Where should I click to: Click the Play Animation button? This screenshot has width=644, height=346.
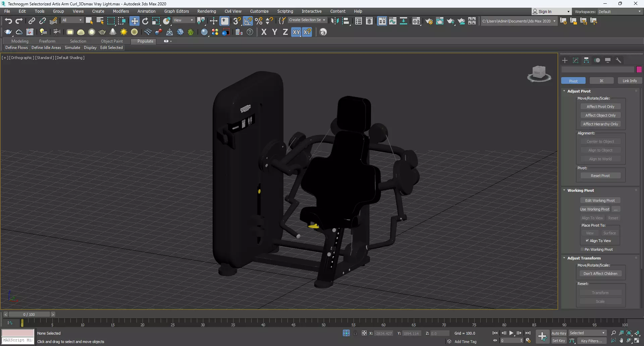512,333
